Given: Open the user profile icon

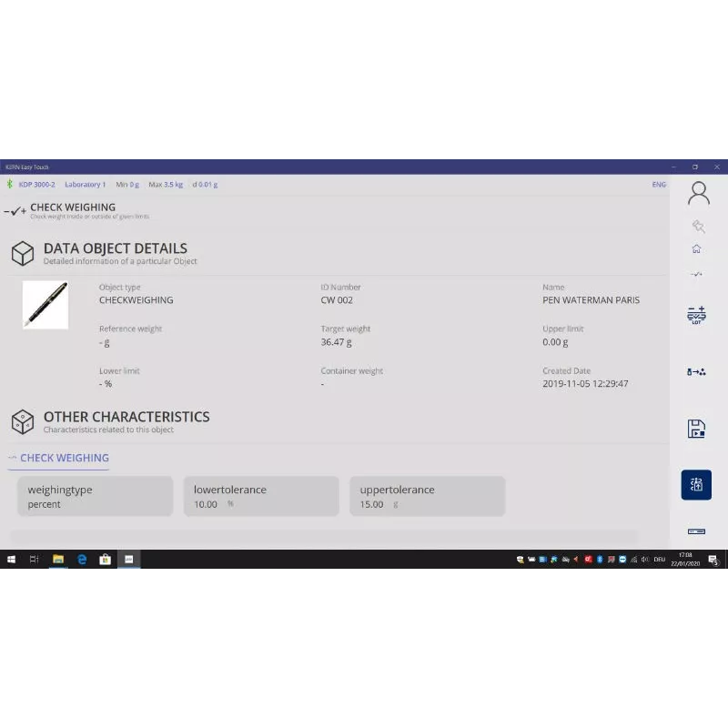Looking at the screenshot, I should pyautogui.click(x=698, y=193).
